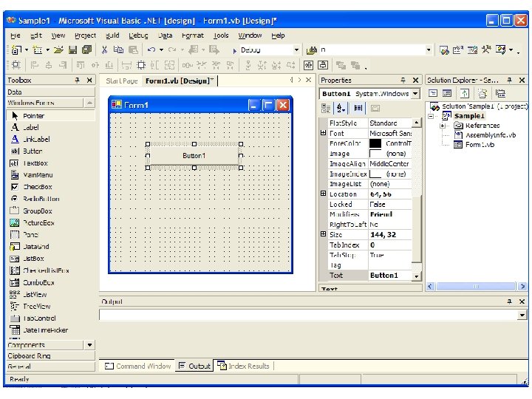This screenshot has height=399, width=532.
Task: Click the Solution Explorer horizontal scrollbar
Action: coord(477,287)
